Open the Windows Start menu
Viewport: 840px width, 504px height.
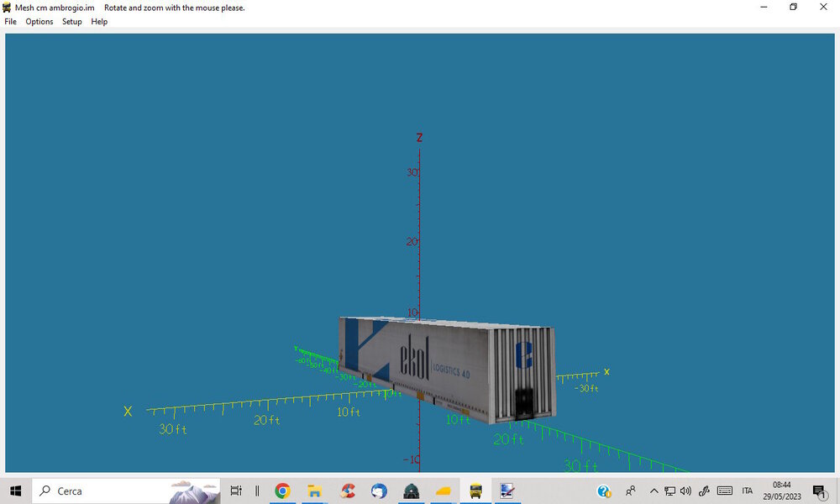[15, 491]
